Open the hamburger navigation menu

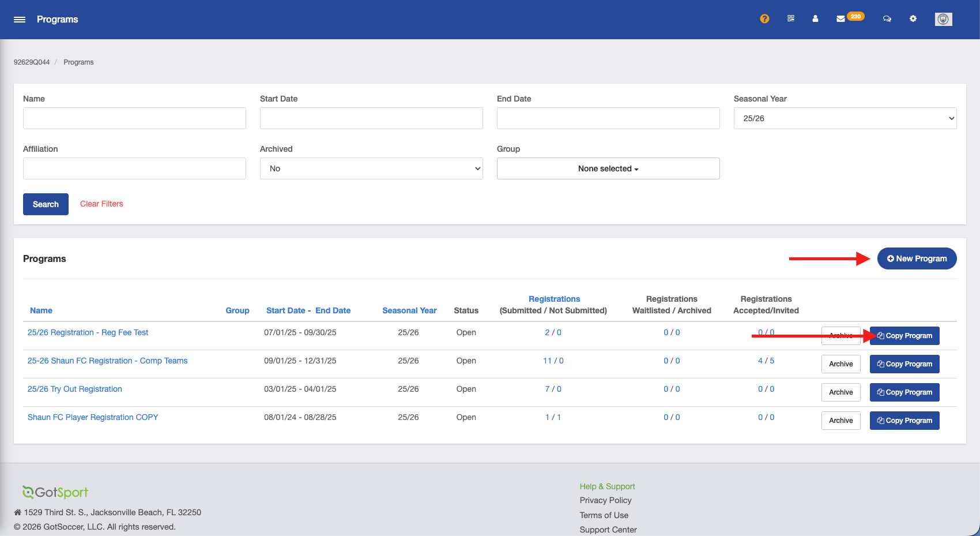20,20
